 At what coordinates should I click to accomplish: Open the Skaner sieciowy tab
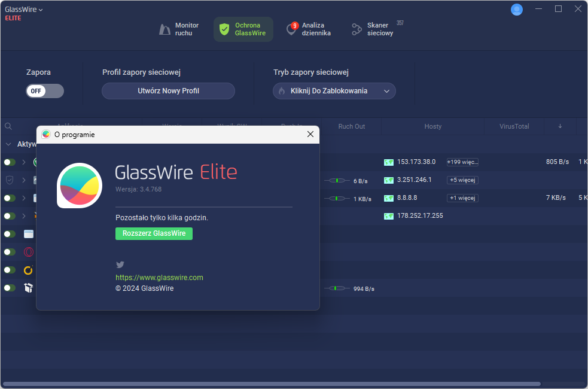376,29
